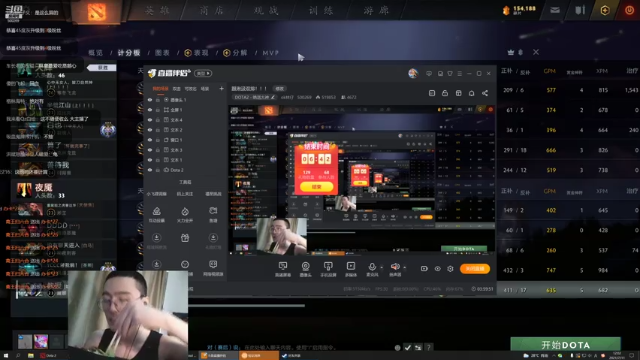Toggle visibility of 全屏 1 source

tap(150, 110)
